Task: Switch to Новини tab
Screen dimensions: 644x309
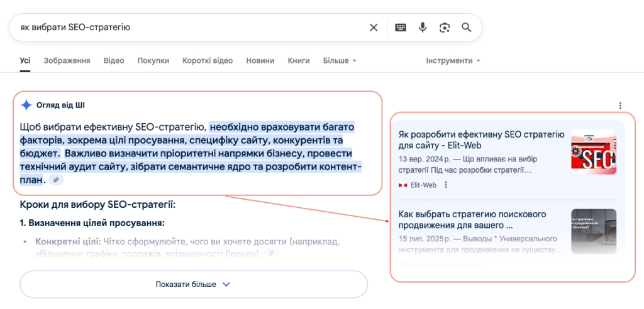Action: click(260, 61)
